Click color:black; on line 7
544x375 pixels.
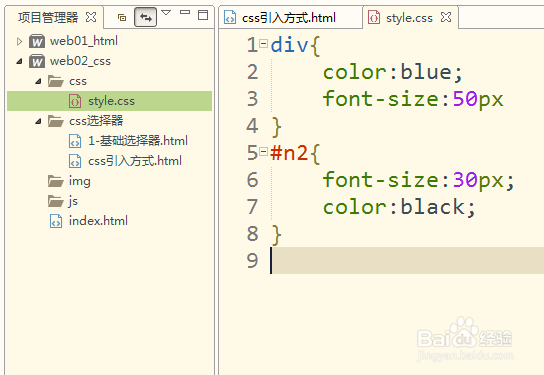399,207
